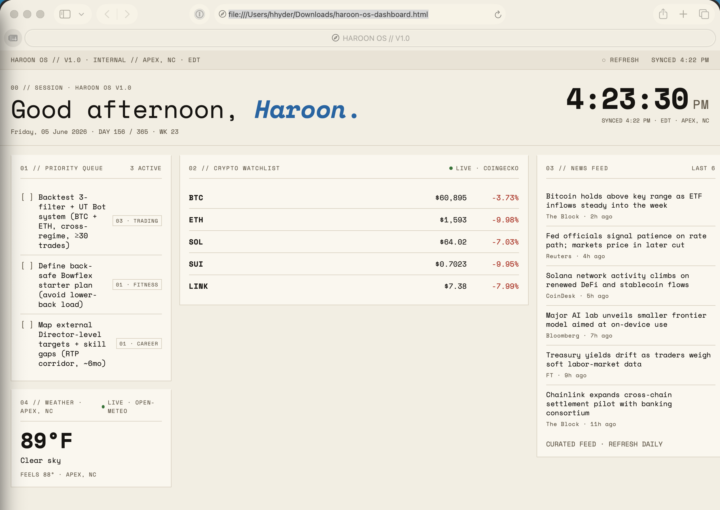The width and height of the screenshot is (720, 510).
Task: Click the pinned tab icon at left of tab bar
Action: (x=13, y=38)
